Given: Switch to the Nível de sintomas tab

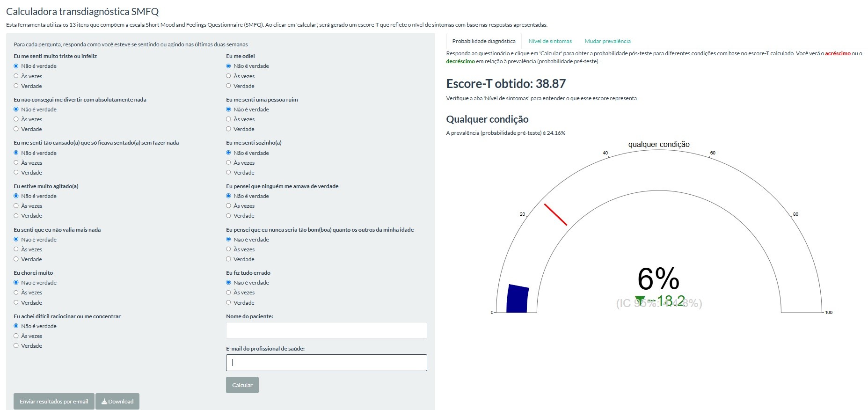Looking at the screenshot, I should pyautogui.click(x=550, y=41).
